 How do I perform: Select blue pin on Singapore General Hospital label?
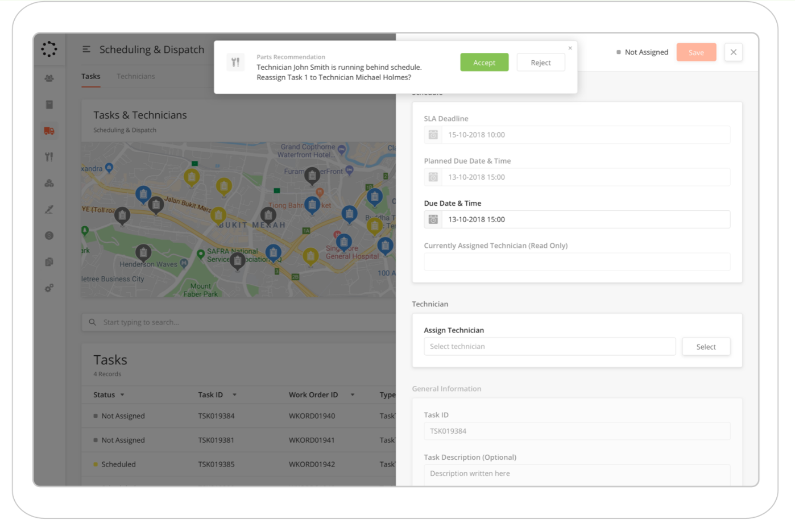coord(343,242)
